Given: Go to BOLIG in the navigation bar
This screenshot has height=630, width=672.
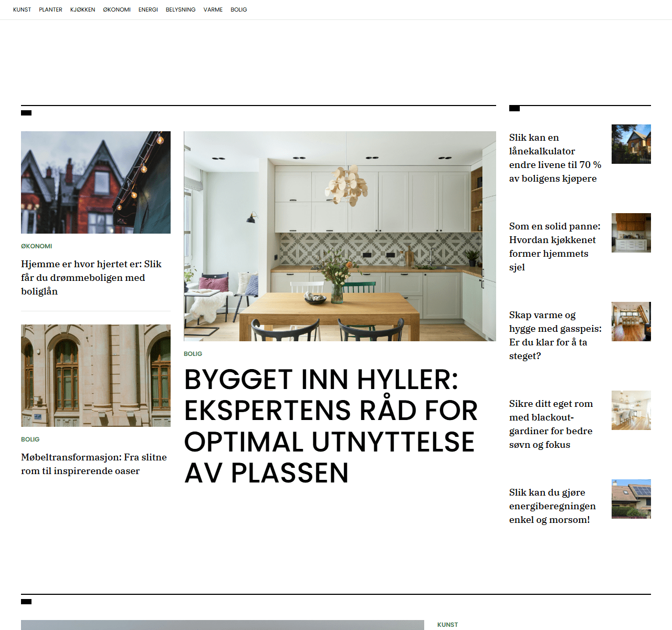Looking at the screenshot, I should pos(239,9).
